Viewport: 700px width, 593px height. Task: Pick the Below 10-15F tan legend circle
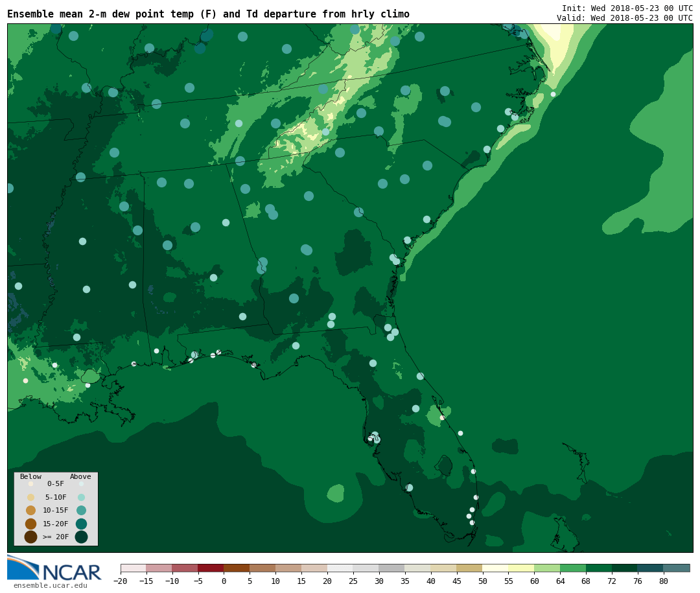click(30, 510)
